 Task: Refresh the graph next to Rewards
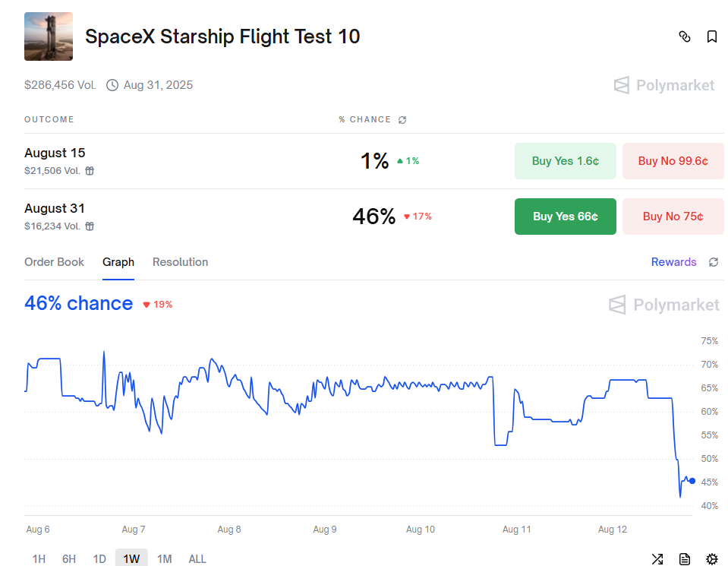click(x=714, y=262)
